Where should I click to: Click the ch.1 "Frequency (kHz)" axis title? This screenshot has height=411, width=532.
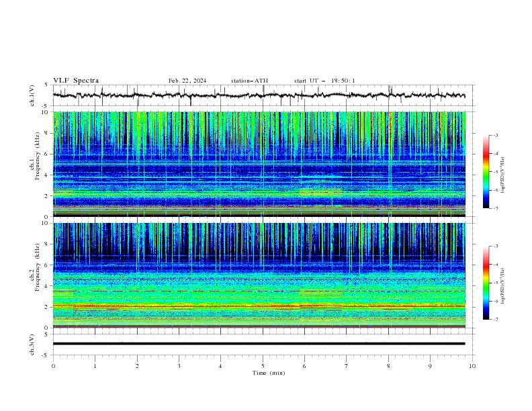pyautogui.click(x=38, y=156)
